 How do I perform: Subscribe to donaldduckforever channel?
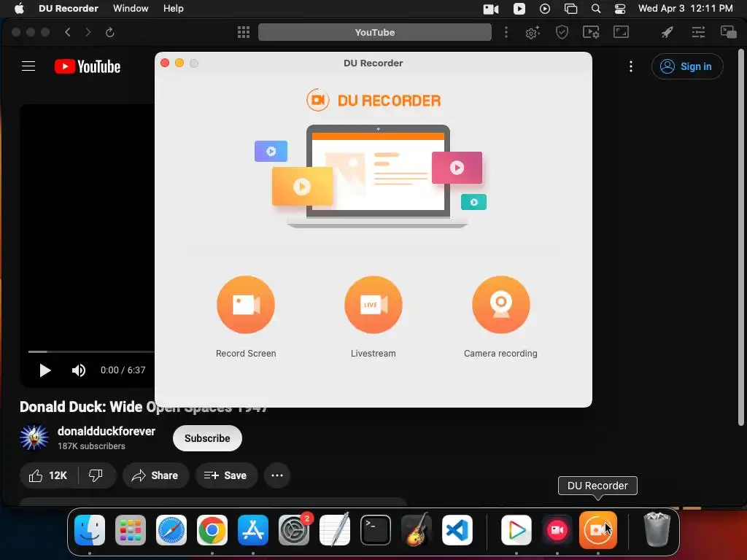tap(207, 438)
